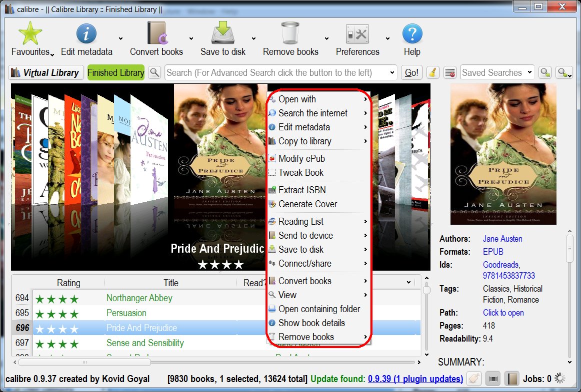The width and height of the screenshot is (581, 392).
Task: Open the Goodreads id link
Action: (501, 265)
